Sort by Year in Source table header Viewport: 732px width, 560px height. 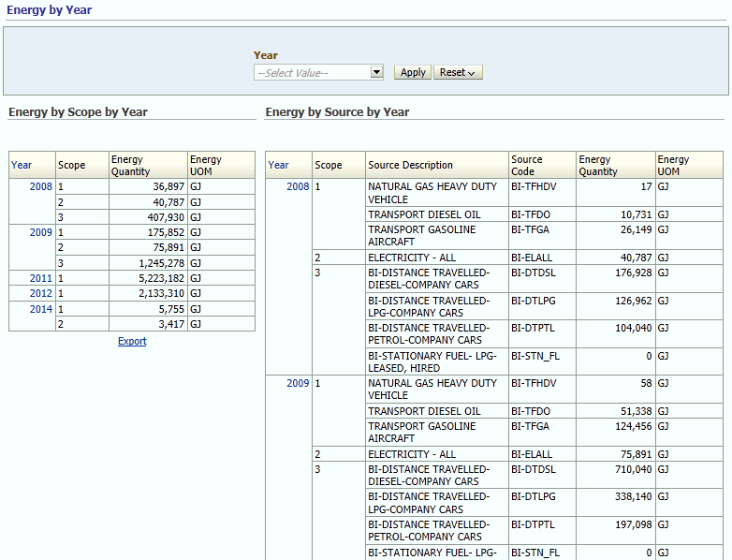[x=278, y=165]
